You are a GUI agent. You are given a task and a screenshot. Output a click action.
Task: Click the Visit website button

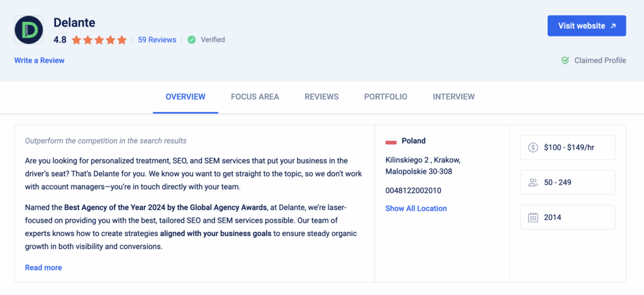click(587, 26)
